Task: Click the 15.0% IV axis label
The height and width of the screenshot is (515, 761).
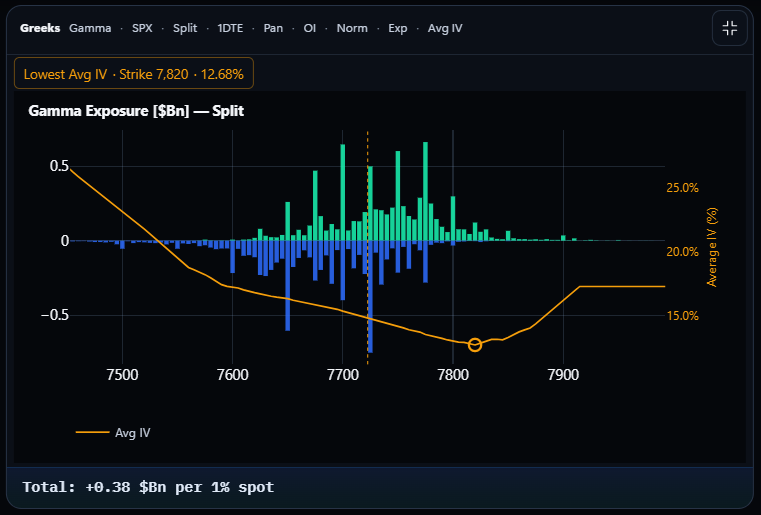Action: click(x=682, y=316)
